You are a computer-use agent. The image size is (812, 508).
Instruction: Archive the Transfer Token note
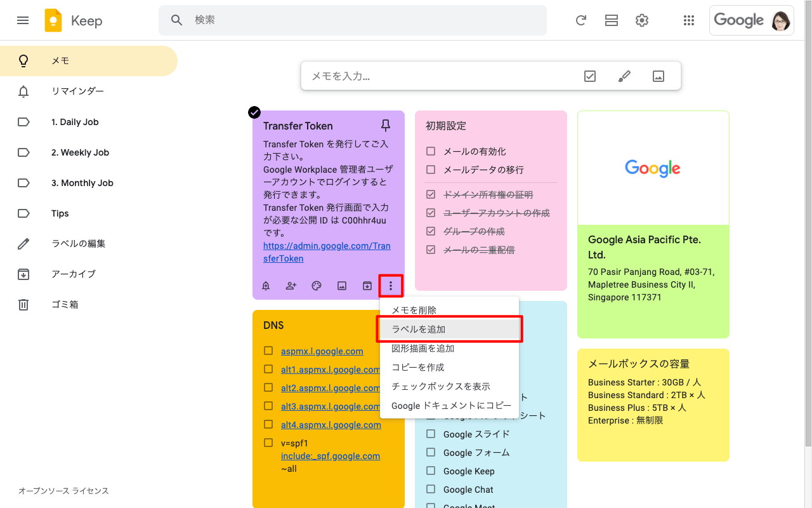pyautogui.click(x=367, y=286)
